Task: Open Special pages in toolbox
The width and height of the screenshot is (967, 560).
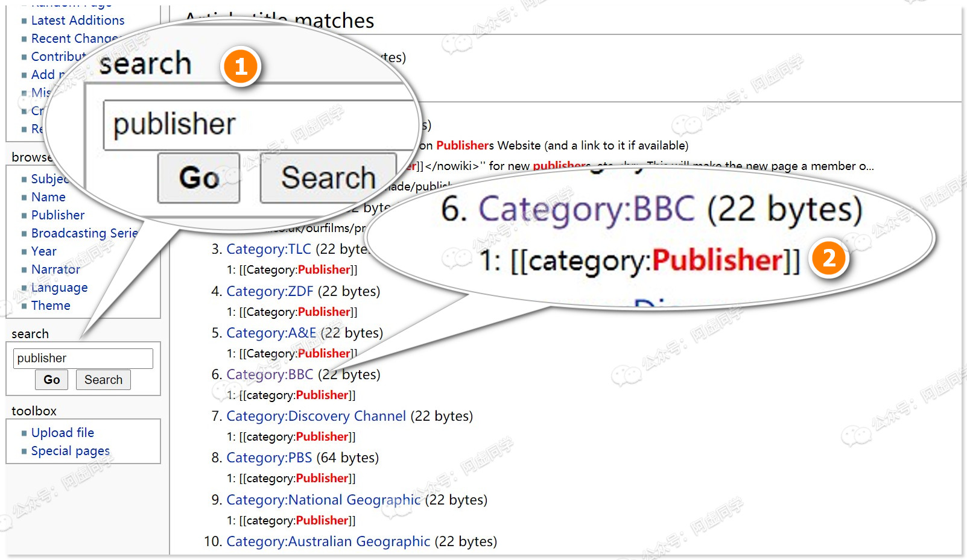Action: pos(71,451)
